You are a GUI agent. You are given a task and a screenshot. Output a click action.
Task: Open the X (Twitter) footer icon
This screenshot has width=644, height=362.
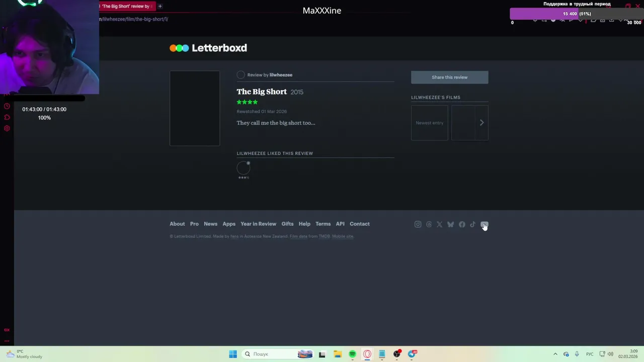(440, 224)
